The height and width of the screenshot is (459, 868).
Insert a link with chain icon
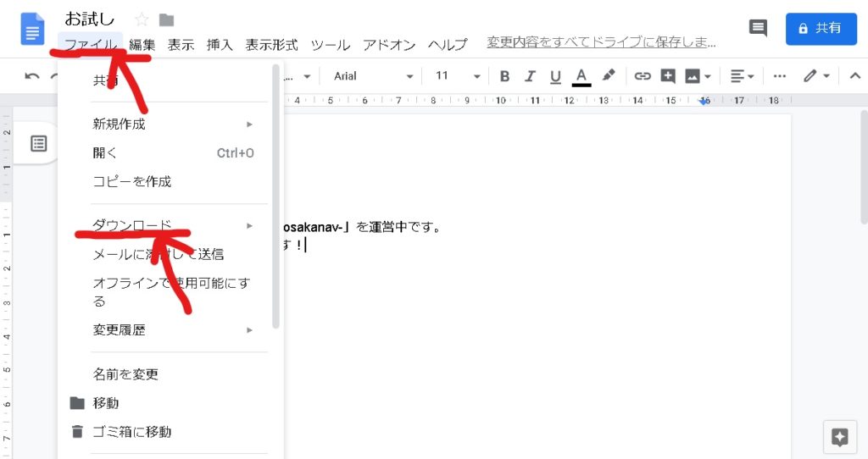643,76
